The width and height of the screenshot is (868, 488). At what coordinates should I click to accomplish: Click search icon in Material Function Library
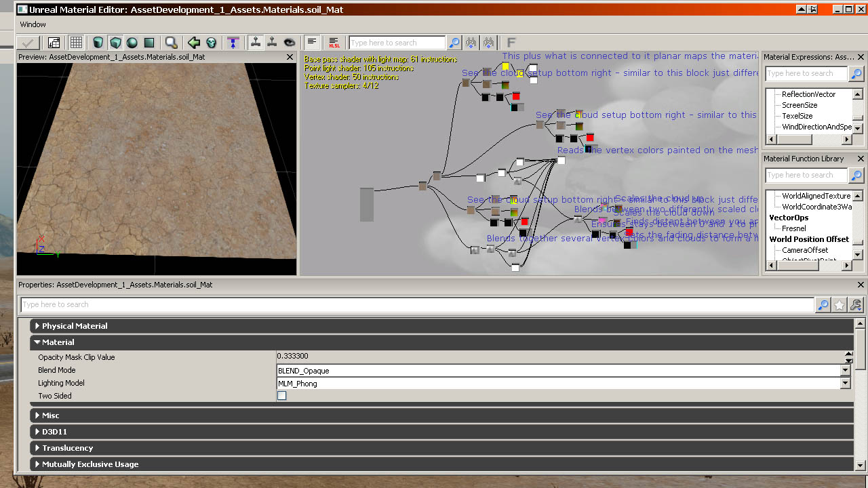(x=856, y=175)
